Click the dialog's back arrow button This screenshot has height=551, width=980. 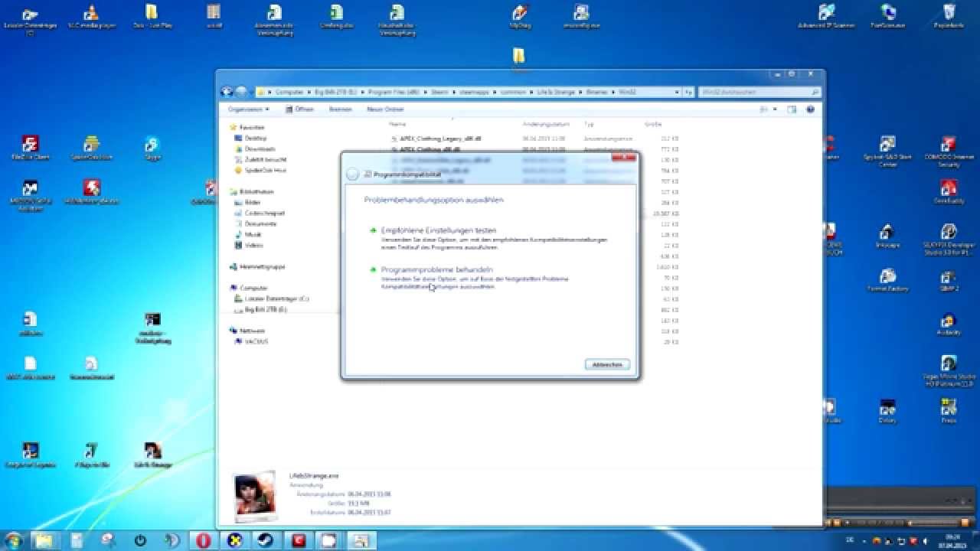(x=352, y=174)
